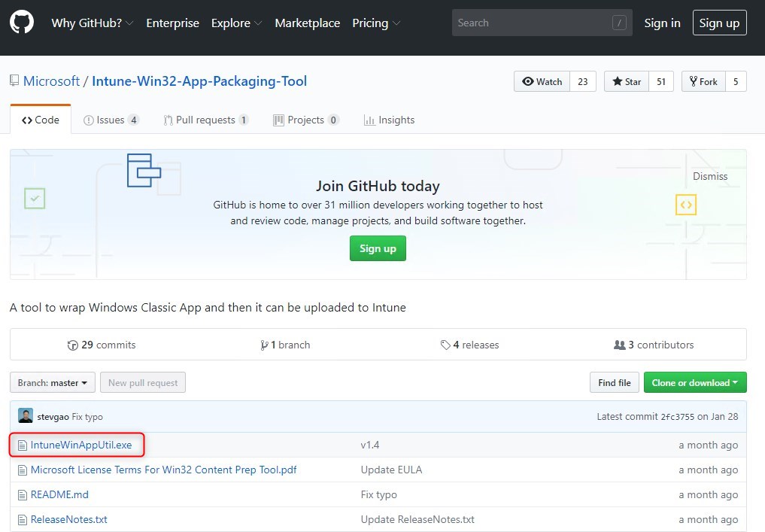Go to the Insights tab
This screenshot has height=532, width=765.
click(390, 120)
